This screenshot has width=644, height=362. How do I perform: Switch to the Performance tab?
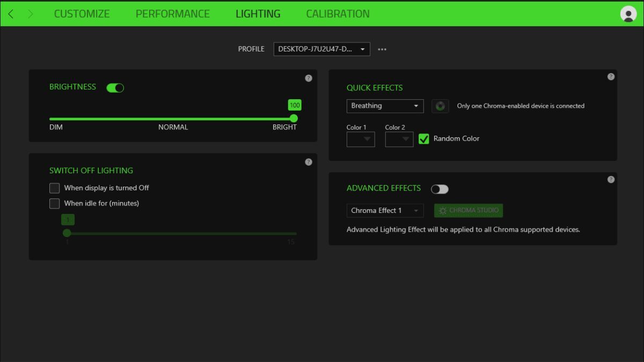[173, 14]
